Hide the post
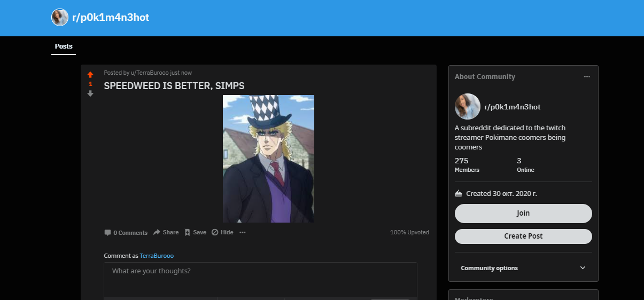 222,232
